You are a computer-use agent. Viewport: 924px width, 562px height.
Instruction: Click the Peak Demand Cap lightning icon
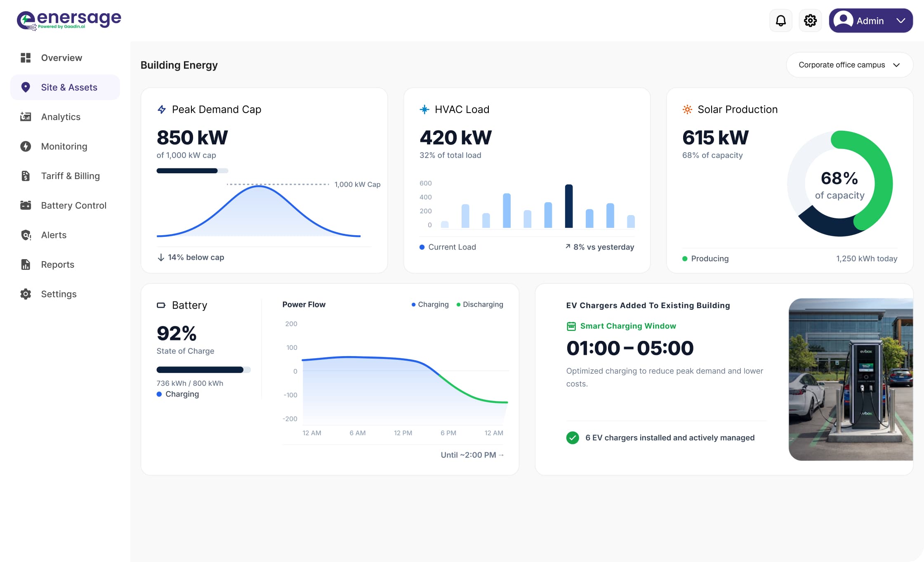(162, 109)
